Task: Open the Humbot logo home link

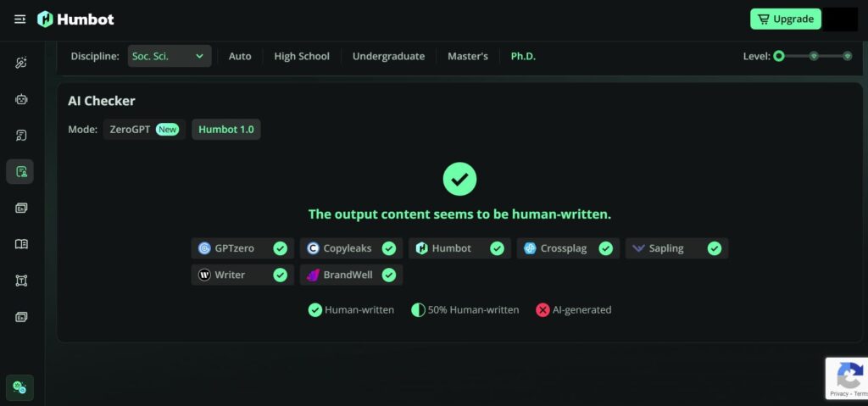Action: [75, 19]
